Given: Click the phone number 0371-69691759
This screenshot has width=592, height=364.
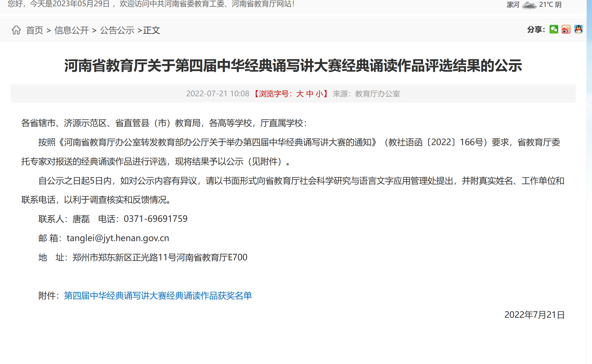Looking at the screenshot, I should pyautogui.click(x=156, y=219).
